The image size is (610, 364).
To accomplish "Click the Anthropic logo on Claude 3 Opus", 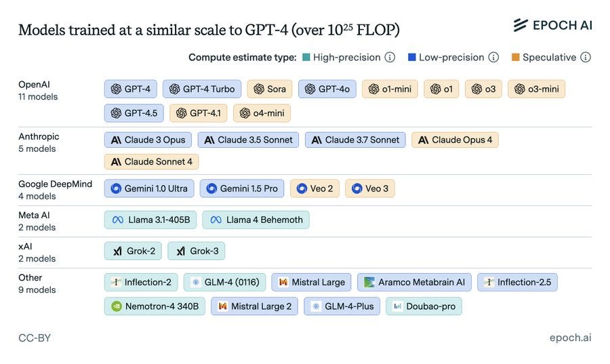I will click(x=116, y=140).
